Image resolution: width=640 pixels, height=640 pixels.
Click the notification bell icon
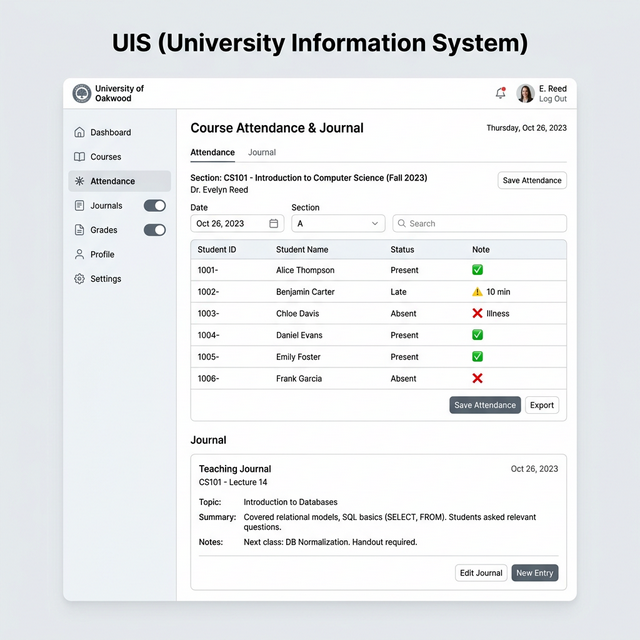pos(501,93)
